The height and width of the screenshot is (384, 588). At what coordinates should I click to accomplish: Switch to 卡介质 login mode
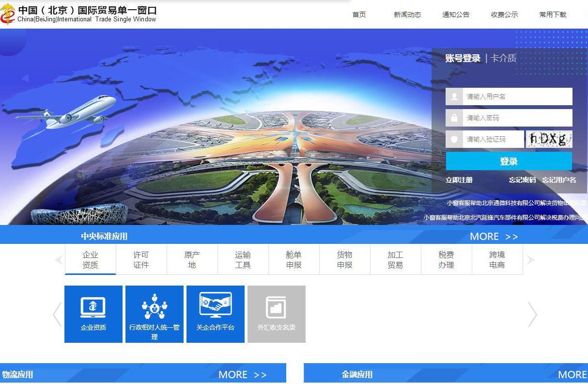pos(504,58)
